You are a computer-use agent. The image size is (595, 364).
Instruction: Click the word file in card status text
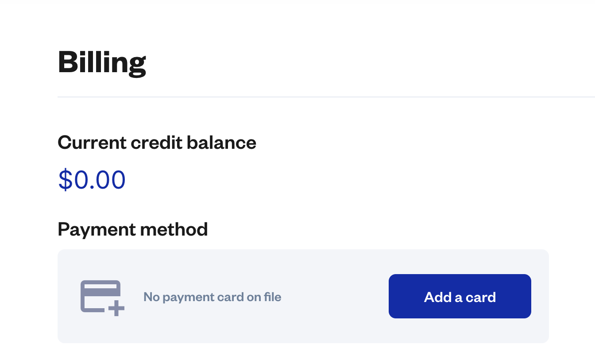tap(273, 297)
